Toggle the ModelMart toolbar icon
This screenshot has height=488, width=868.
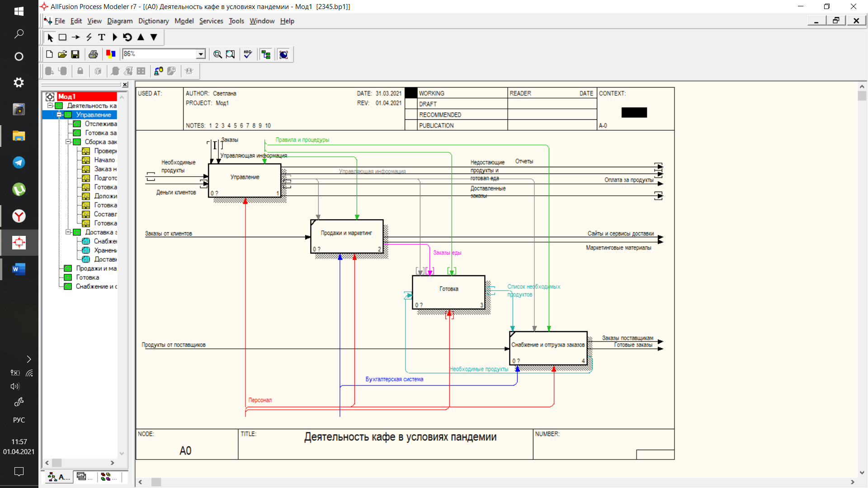(283, 54)
